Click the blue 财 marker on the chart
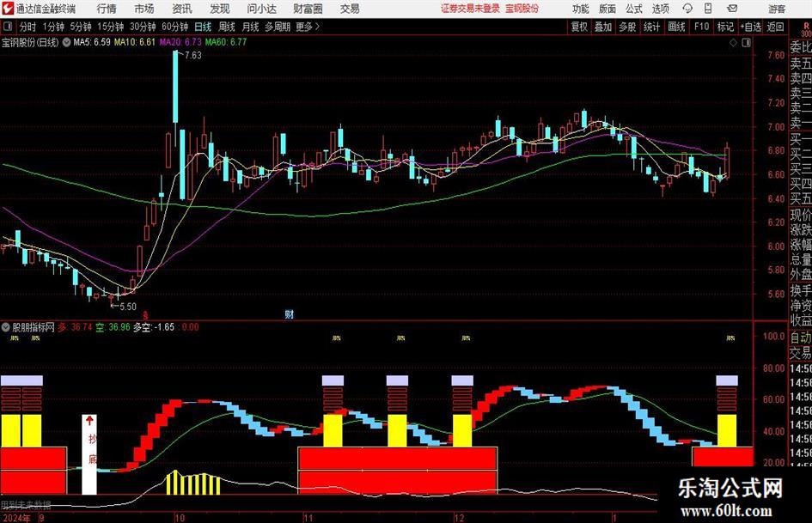 click(x=289, y=313)
